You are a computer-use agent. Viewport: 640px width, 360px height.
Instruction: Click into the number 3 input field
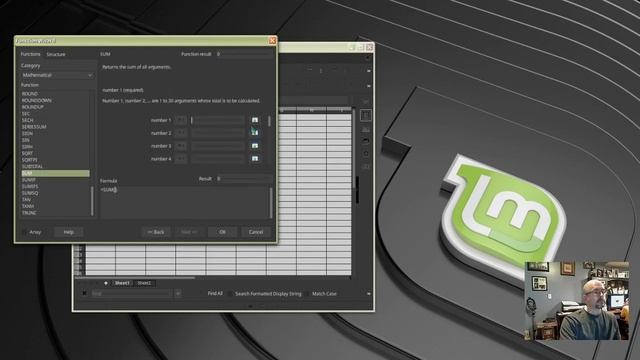coord(218,146)
